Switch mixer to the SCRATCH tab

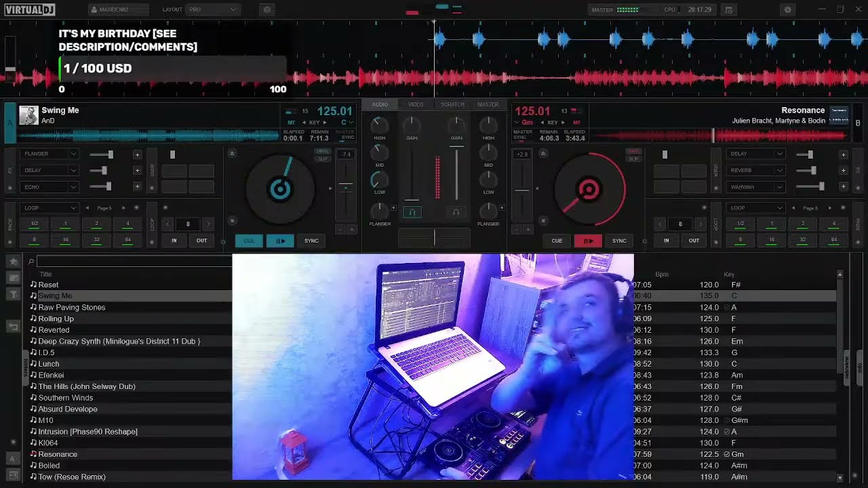pyautogui.click(x=452, y=104)
